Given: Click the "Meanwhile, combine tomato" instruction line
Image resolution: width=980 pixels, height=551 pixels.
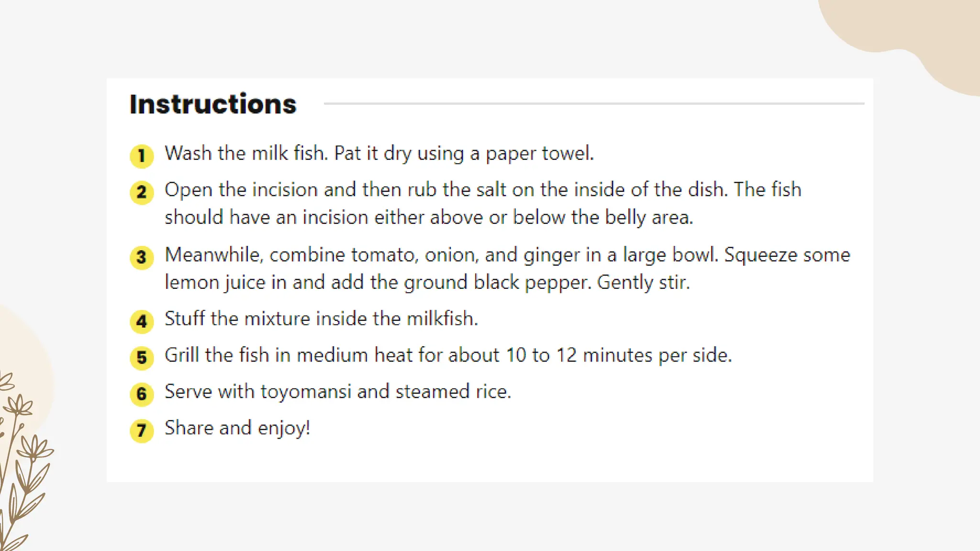Looking at the screenshot, I should (x=507, y=255).
